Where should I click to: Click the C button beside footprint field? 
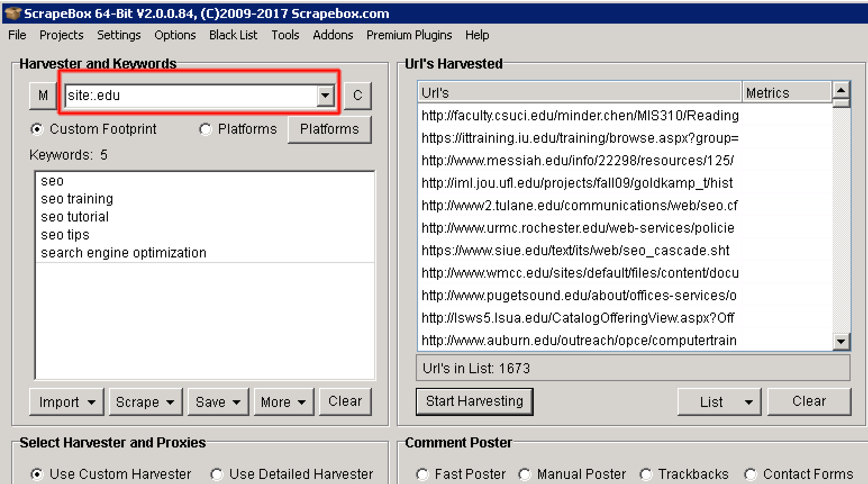coord(357,96)
